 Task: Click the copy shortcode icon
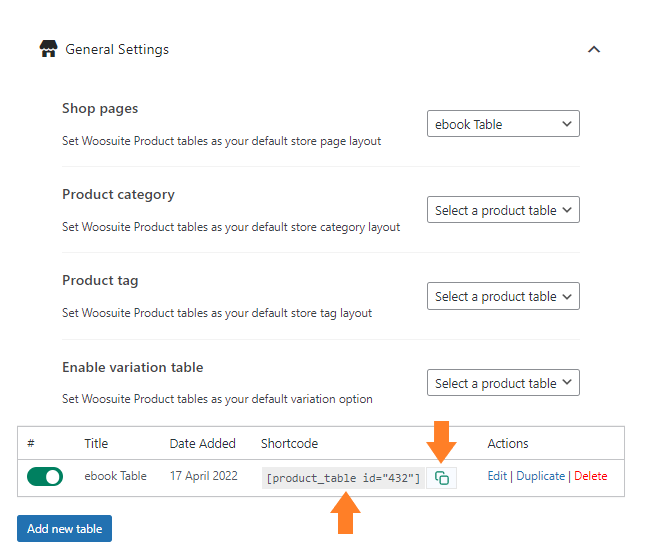pos(441,478)
